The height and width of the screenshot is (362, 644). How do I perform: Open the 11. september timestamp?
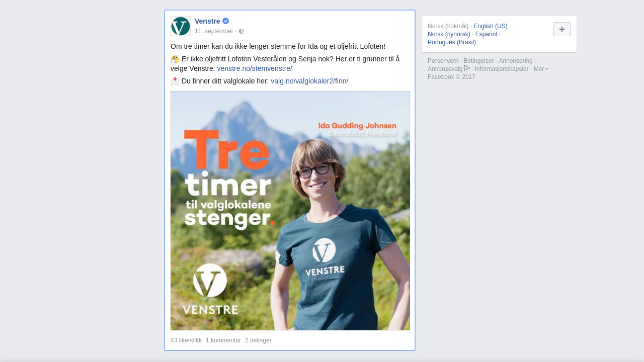(x=214, y=31)
